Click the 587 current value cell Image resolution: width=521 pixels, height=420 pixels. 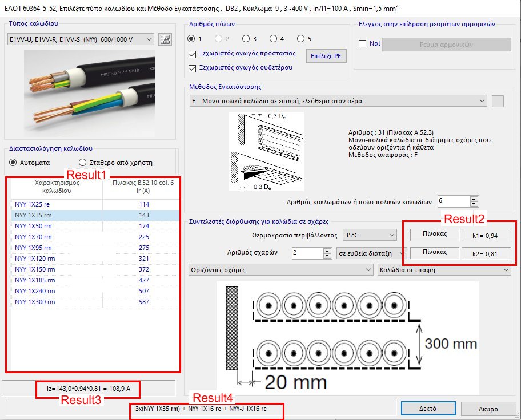click(143, 302)
